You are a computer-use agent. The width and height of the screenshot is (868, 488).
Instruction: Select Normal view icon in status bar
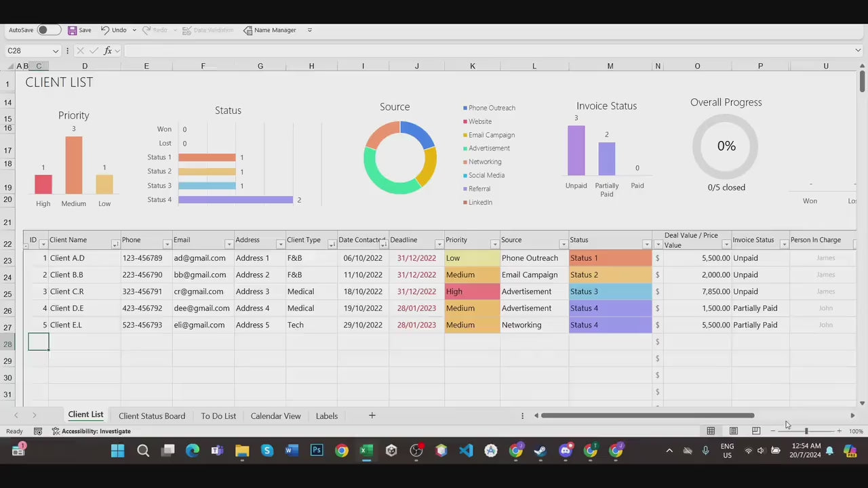click(711, 431)
